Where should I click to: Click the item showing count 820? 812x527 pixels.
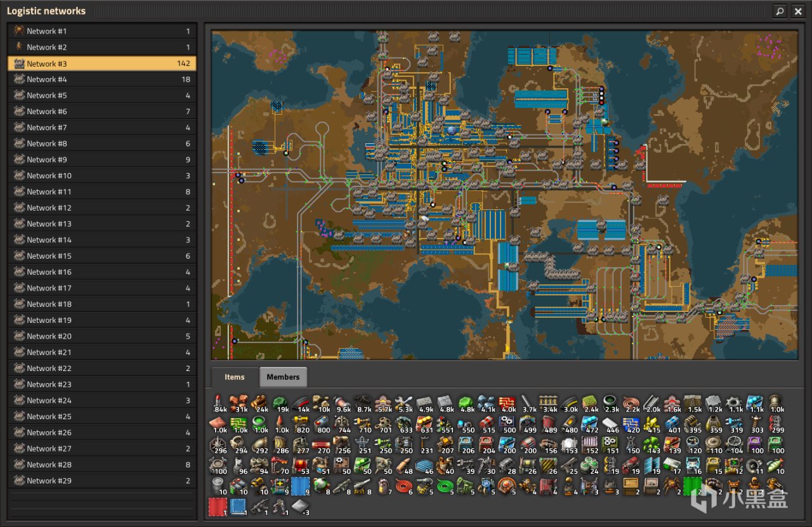coord(301,424)
